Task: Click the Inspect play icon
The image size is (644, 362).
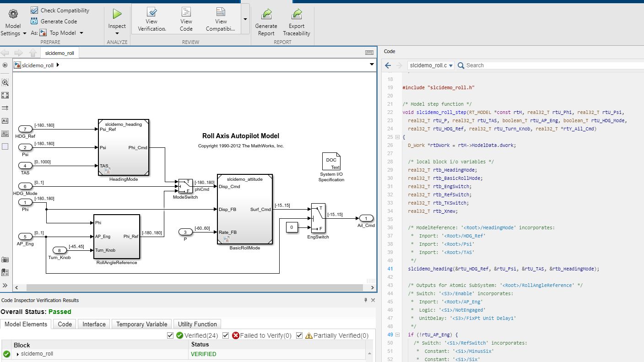Action: 117,14
